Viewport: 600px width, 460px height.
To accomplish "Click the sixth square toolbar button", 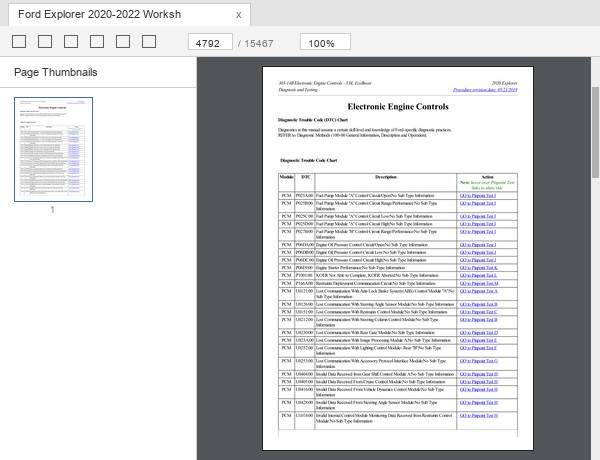I will [149, 41].
